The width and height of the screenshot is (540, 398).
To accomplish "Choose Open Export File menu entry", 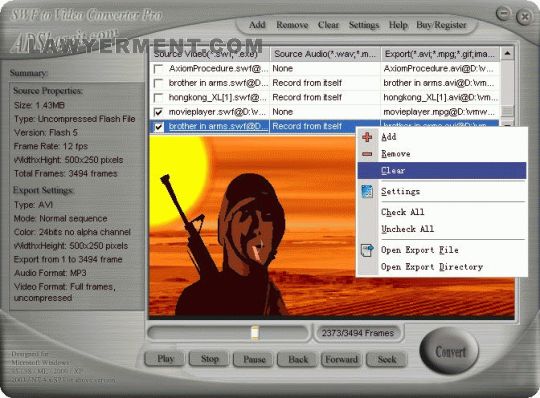I will (442, 250).
